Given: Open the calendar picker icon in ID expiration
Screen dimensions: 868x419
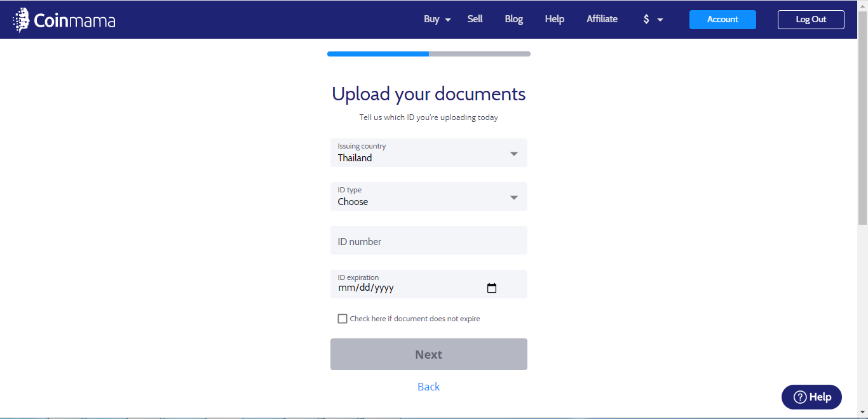Looking at the screenshot, I should (491, 288).
